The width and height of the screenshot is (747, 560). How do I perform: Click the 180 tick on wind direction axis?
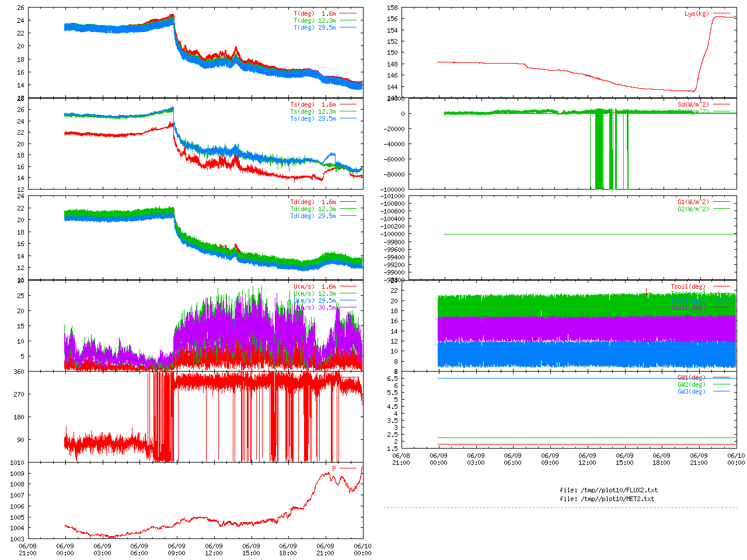point(19,417)
